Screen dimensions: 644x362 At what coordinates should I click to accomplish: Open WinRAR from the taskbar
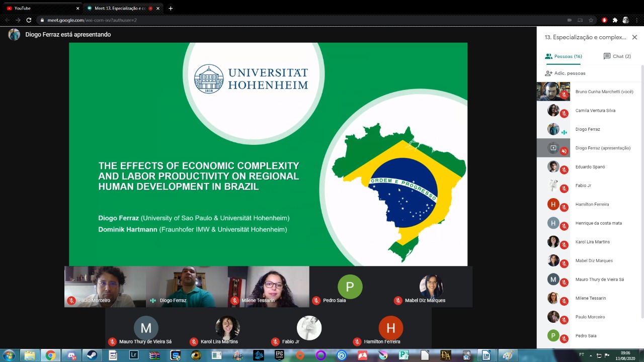coord(155,355)
